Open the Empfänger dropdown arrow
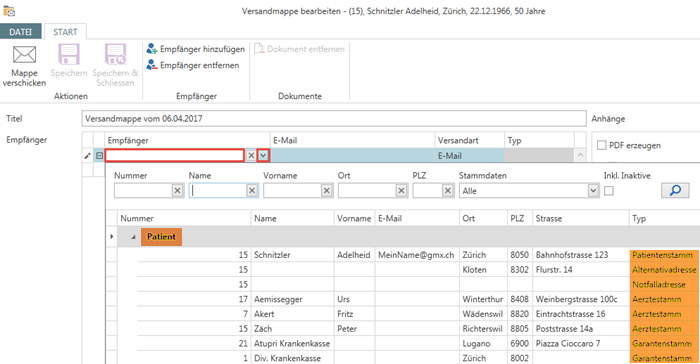Viewport: 700px width, 364px height. (x=263, y=155)
